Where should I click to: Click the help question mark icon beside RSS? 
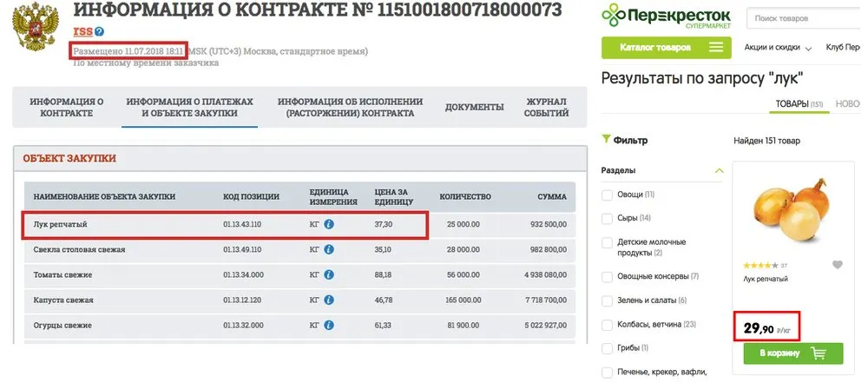99,32
